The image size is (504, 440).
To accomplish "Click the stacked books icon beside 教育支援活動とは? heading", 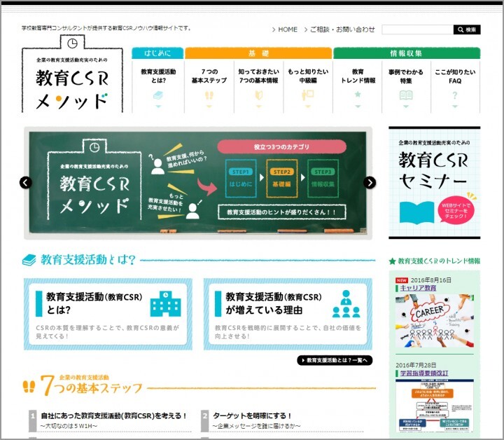I will pyautogui.click(x=29, y=260).
